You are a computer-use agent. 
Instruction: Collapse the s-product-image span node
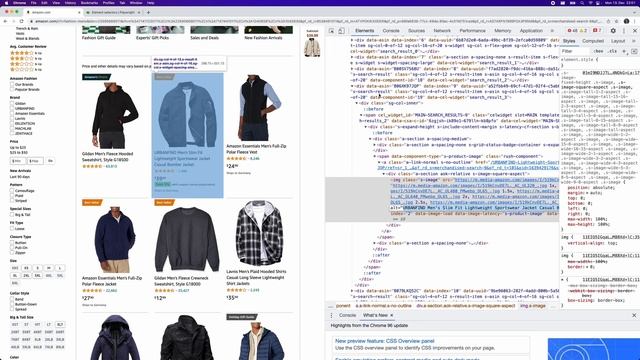pos(375,156)
